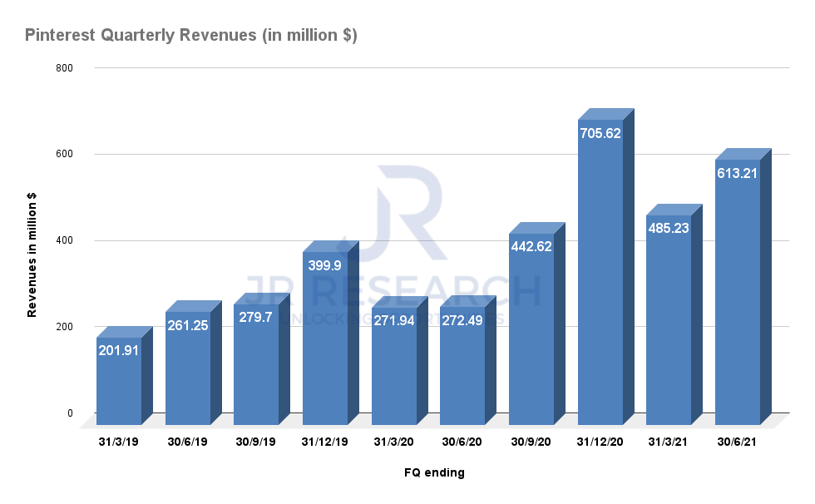
Task: Select the 0 value on the y-axis
Action: [x=69, y=411]
